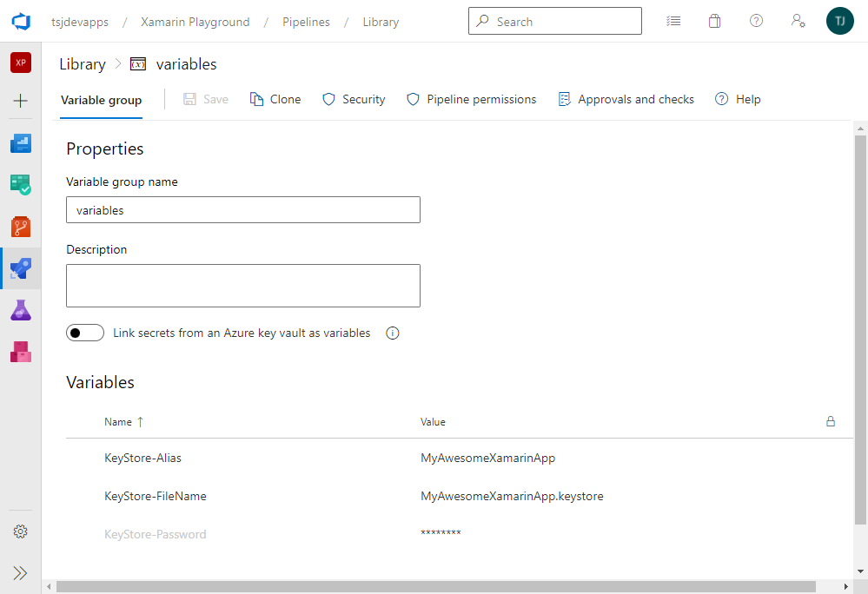Click the Clone button

click(x=275, y=100)
